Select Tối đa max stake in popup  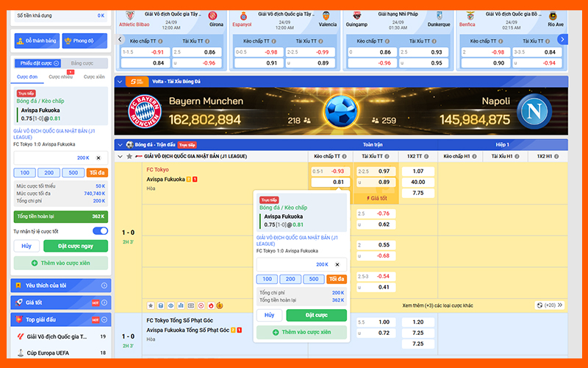coord(337,279)
